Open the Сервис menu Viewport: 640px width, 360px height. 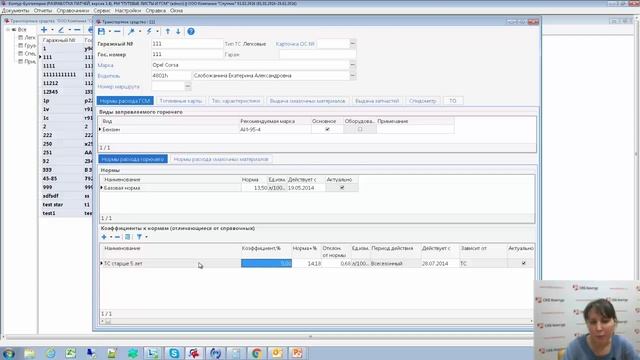coord(102,11)
